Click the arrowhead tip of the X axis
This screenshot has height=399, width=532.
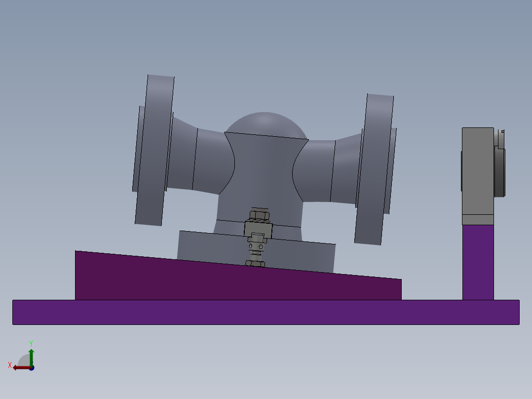14,368
